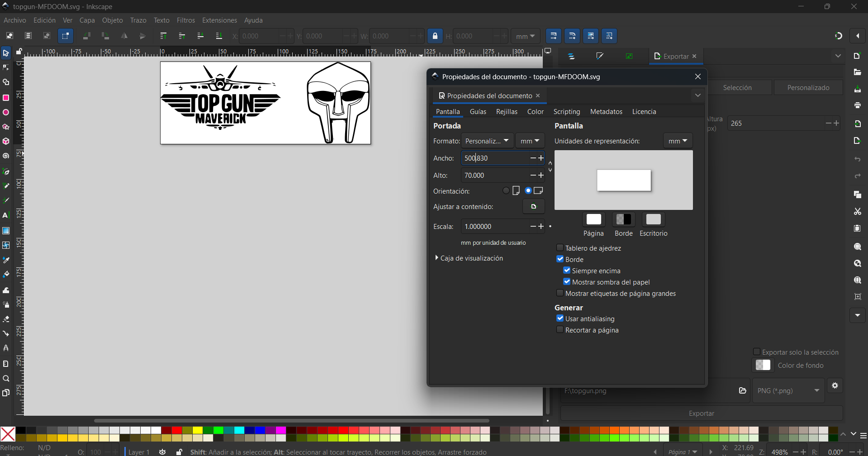Select the Paint bucket tool
The height and width of the screenshot is (456, 868).
pyautogui.click(x=6, y=275)
